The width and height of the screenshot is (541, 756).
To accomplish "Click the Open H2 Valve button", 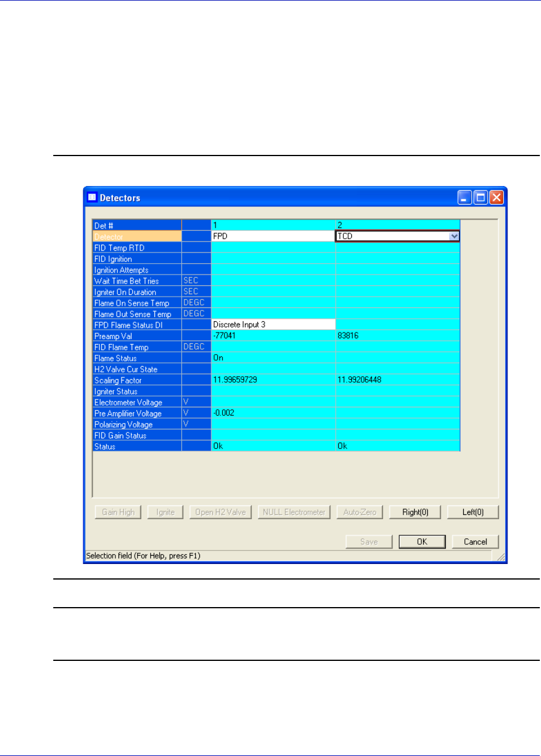I will (221, 512).
